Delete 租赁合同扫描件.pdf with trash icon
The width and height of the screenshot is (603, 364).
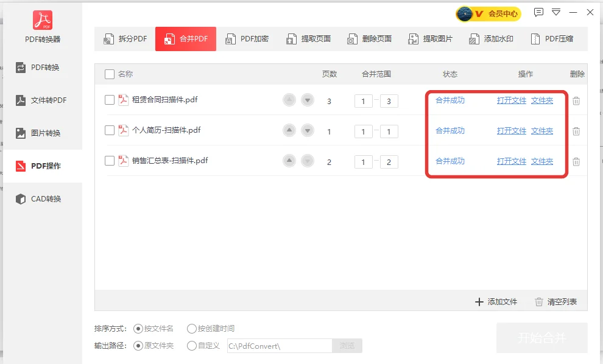(x=576, y=100)
